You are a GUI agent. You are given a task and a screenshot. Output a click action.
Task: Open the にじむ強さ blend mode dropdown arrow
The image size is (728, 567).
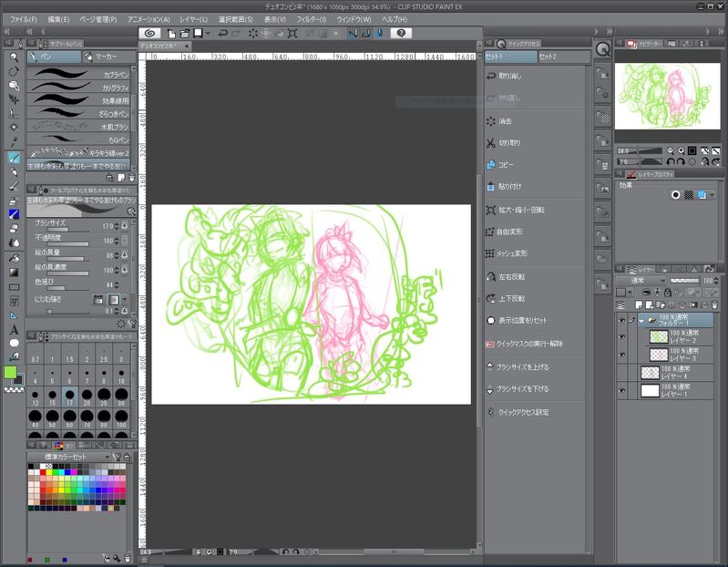point(125,300)
